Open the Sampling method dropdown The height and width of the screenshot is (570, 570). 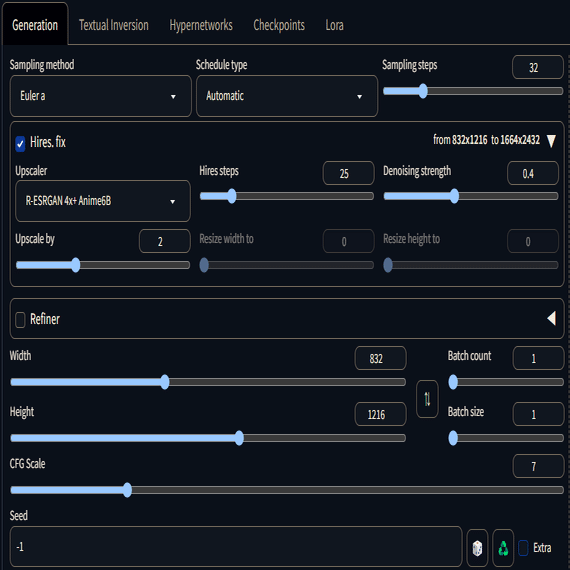tap(101, 96)
